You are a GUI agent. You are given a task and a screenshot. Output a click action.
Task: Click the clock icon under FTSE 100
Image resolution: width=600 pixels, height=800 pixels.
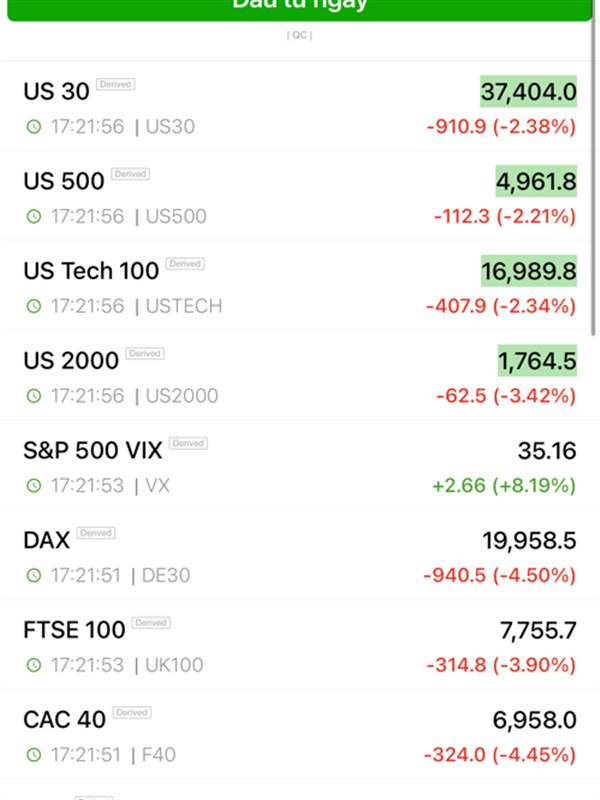34,665
